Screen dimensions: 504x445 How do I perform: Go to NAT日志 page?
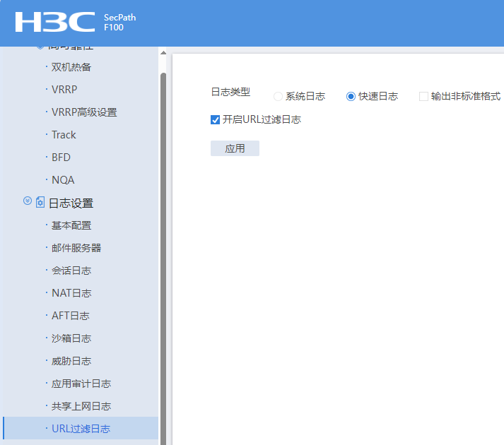click(x=71, y=293)
